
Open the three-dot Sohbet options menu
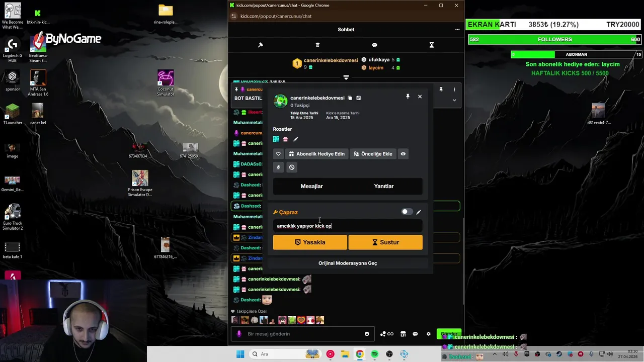457,30
